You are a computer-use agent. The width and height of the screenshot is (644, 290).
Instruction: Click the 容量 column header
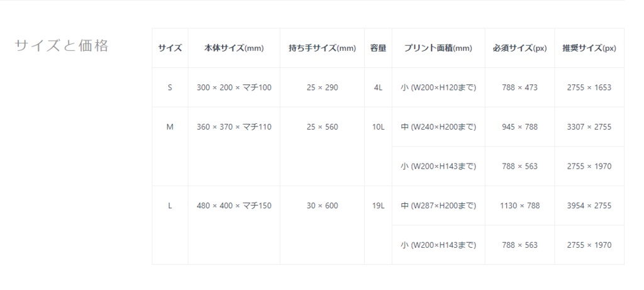click(378, 48)
